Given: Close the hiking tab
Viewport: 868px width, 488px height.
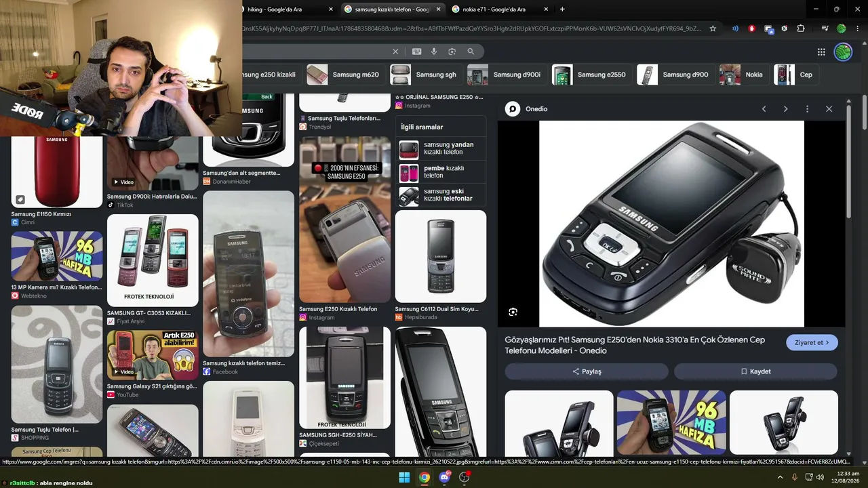Looking at the screenshot, I should tap(331, 9).
